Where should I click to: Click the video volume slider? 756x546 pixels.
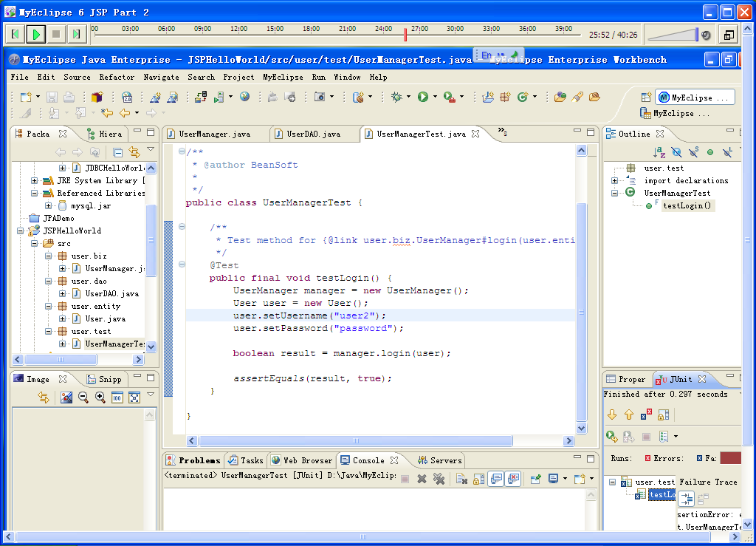pyautogui.click(x=673, y=35)
